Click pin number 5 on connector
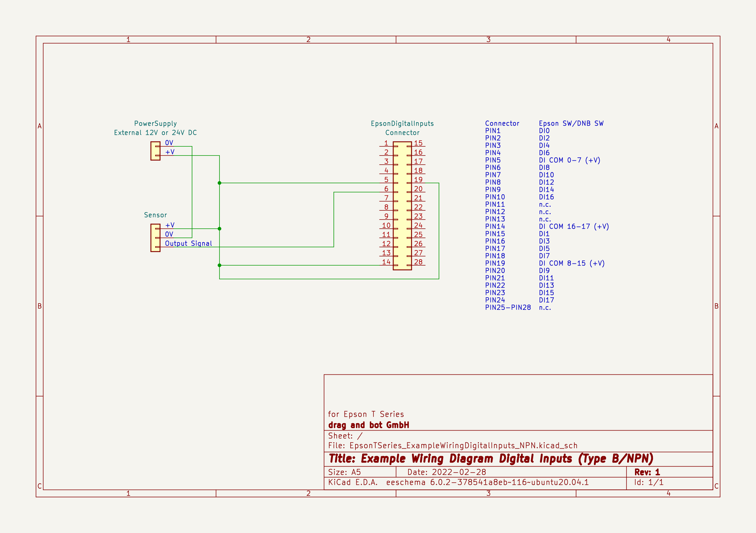Viewport: 756px width, 533px height. tap(386, 180)
